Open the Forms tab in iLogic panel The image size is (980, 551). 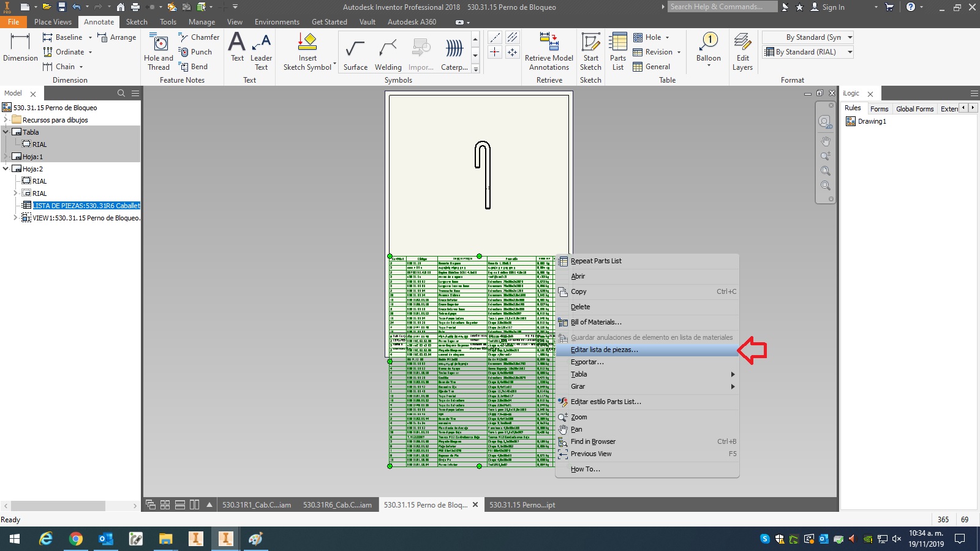click(x=879, y=109)
